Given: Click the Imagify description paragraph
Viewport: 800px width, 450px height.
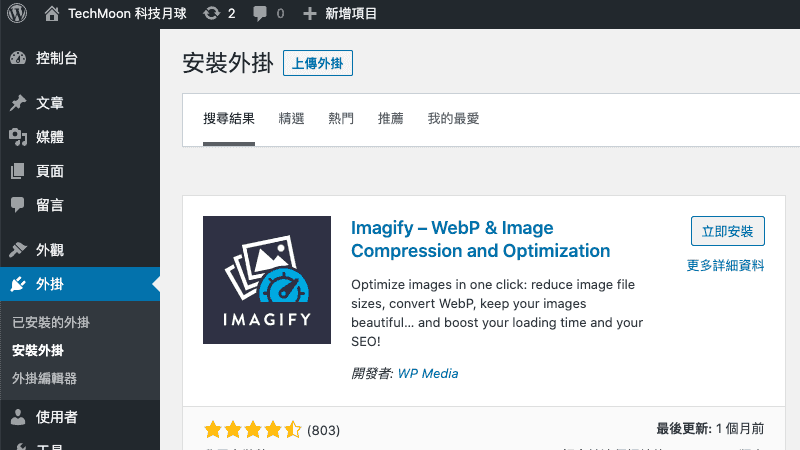Looking at the screenshot, I should coord(497,313).
